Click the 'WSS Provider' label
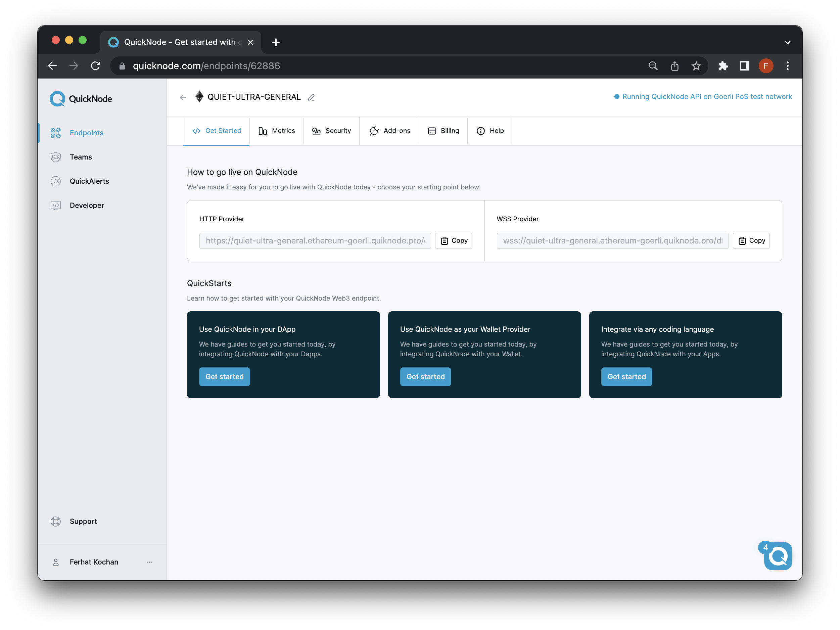This screenshot has width=840, height=630. point(518,219)
